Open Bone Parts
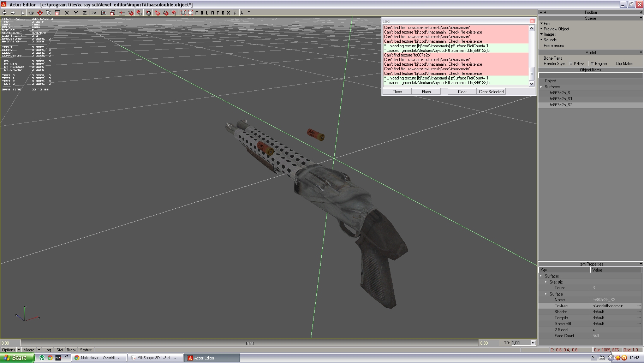Screen dimensions: 644x363 click(553, 58)
